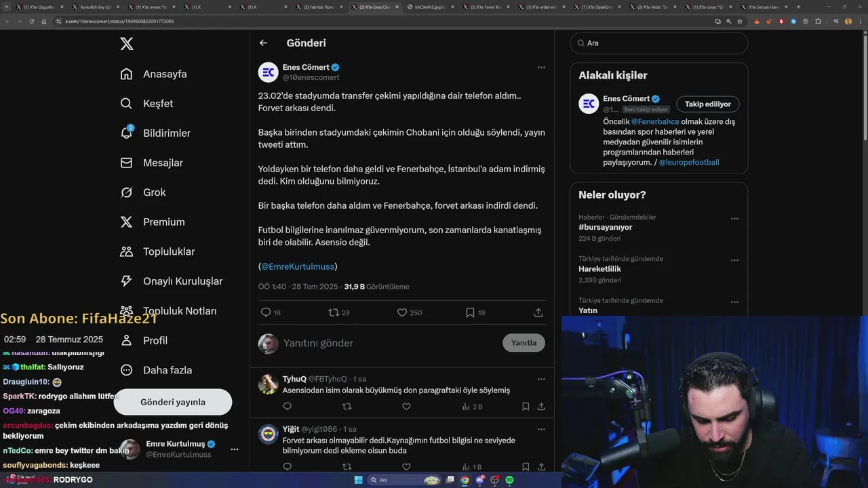Share TyhuQ's comment
This screenshot has height=488, width=868.
pos(541,407)
